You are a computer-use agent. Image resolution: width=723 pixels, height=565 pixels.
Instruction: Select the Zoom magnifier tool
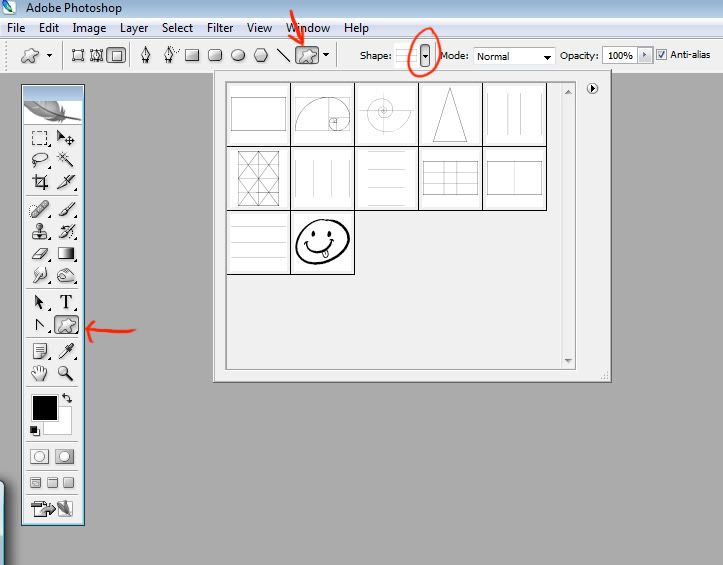65,373
